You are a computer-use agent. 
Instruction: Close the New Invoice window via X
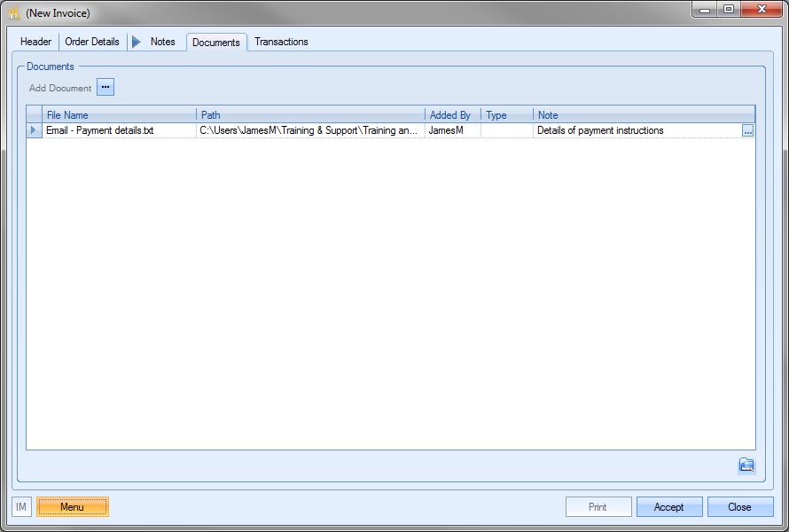(x=762, y=10)
